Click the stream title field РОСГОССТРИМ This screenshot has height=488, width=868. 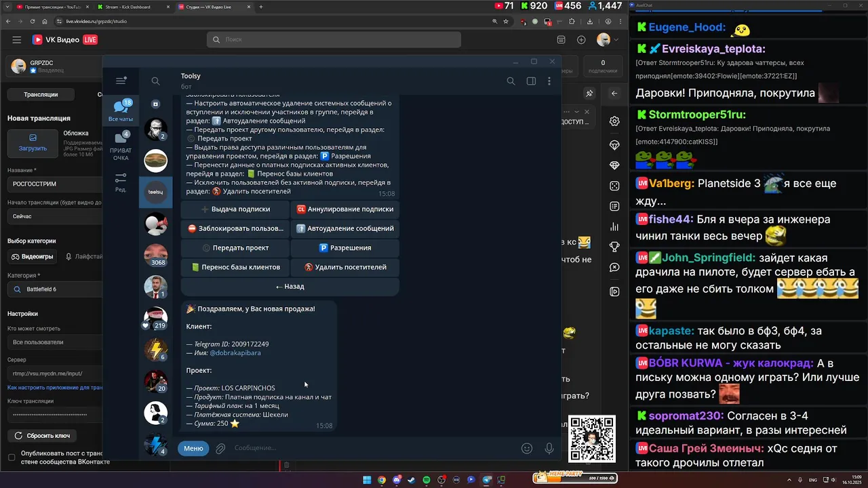55,184
